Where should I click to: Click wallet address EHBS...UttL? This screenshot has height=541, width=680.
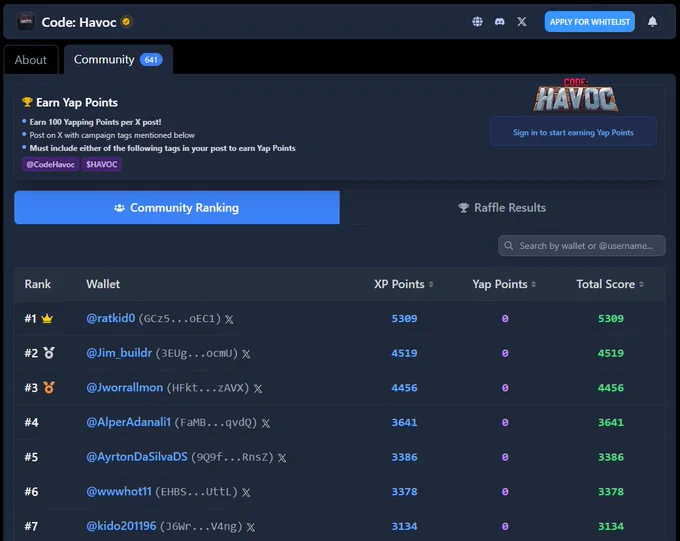click(x=196, y=492)
